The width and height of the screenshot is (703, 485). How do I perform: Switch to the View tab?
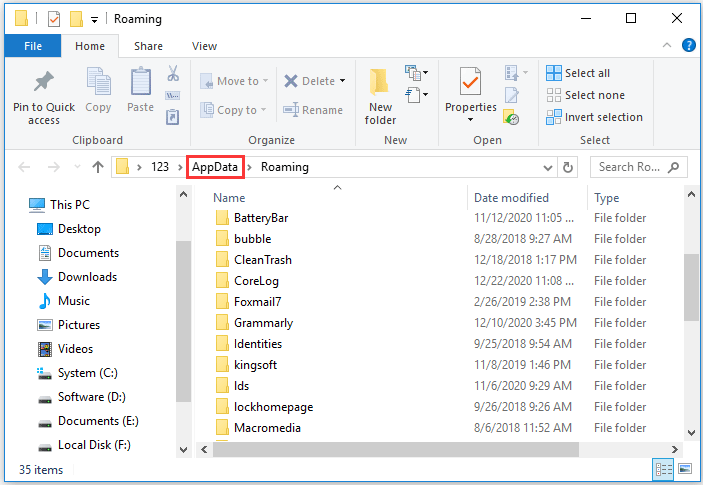click(204, 46)
